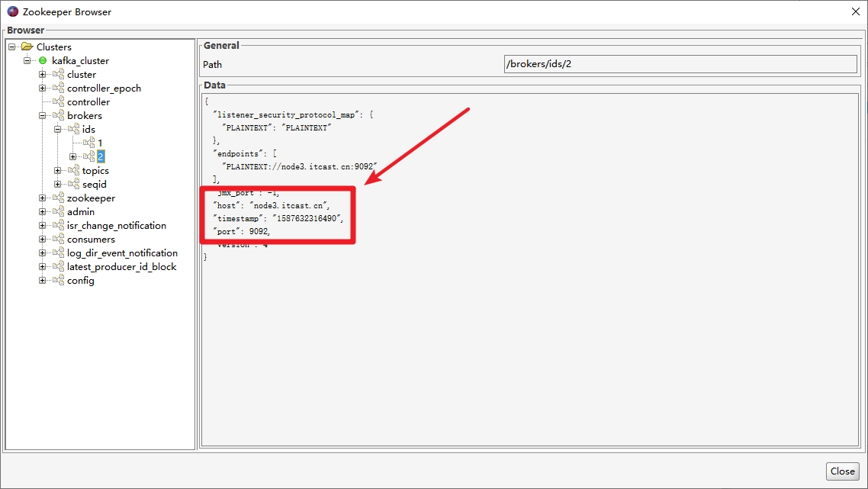
Task: Click the Zookeeper Browser app icon
Action: click(x=13, y=11)
